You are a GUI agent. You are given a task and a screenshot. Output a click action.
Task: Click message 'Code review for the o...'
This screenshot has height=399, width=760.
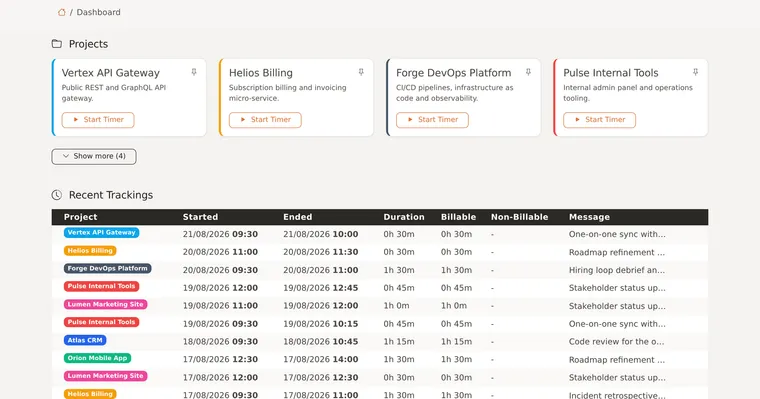[x=617, y=342]
